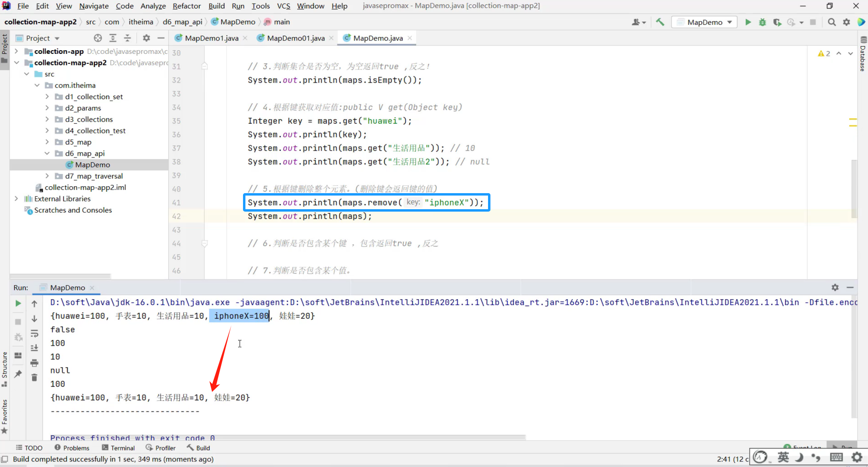868x467 pixels.
Task: Switch to MapDemo01.java editor tab
Action: point(295,38)
